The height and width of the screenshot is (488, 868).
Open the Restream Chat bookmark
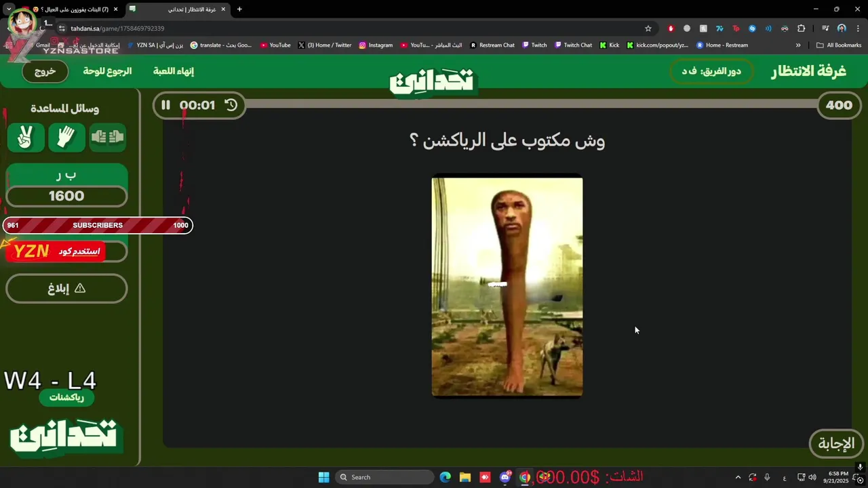click(x=492, y=45)
